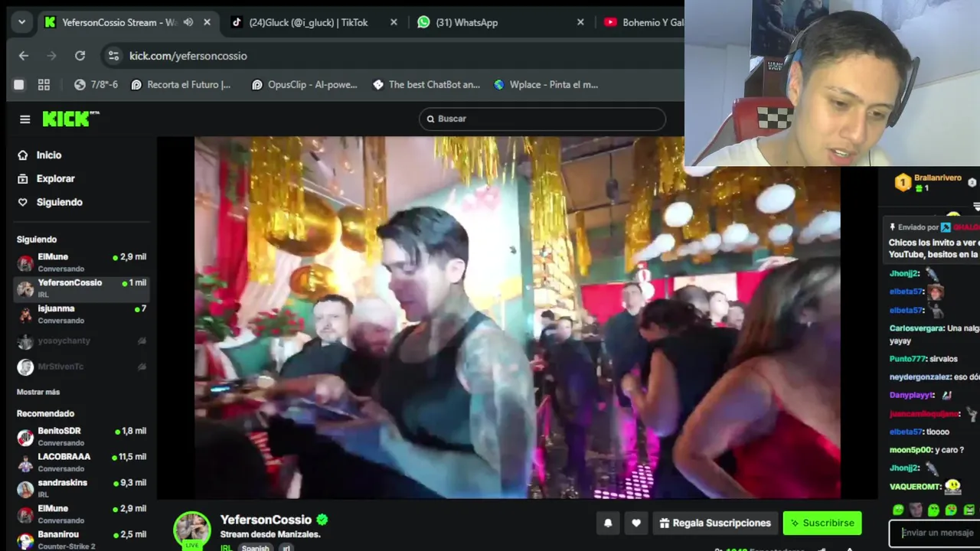980x551 pixels.
Task: Click the green Suscribirse button
Action: tap(822, 523)
